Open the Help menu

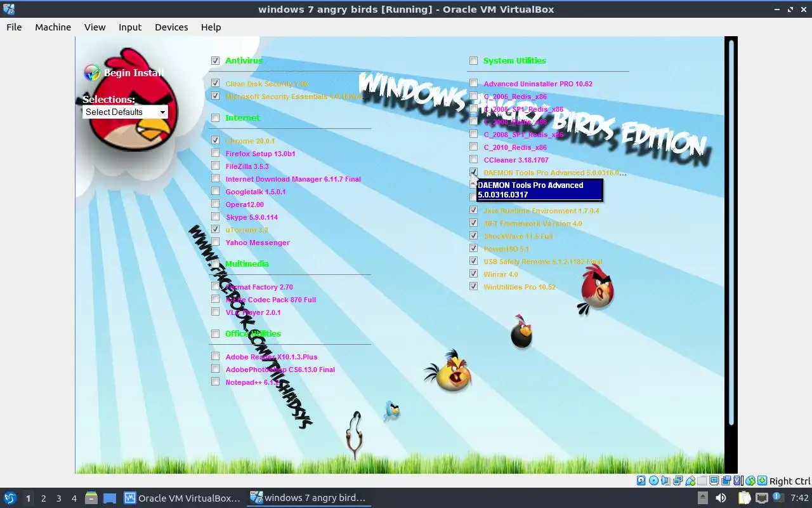(x=211, y=27)
